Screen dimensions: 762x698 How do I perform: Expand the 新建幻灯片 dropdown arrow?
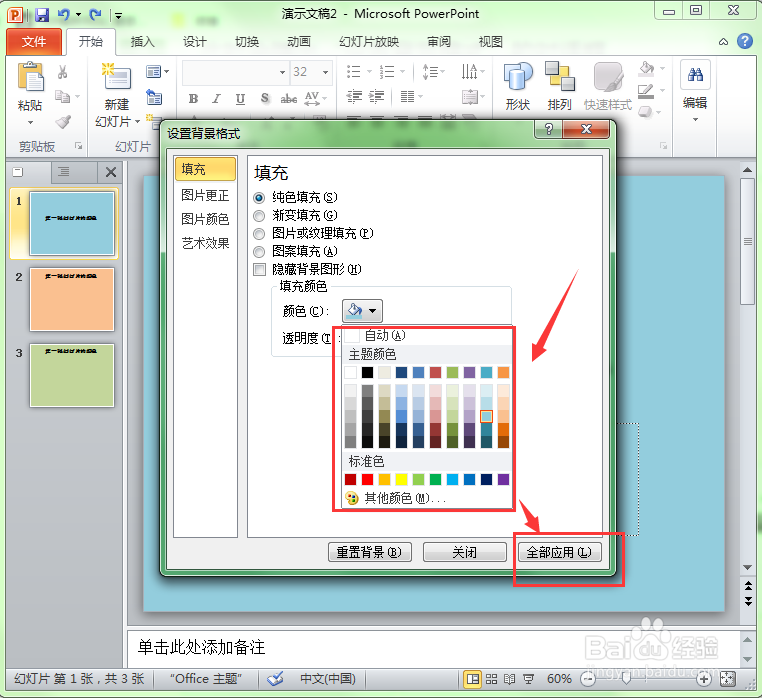(x=138, y=122)
